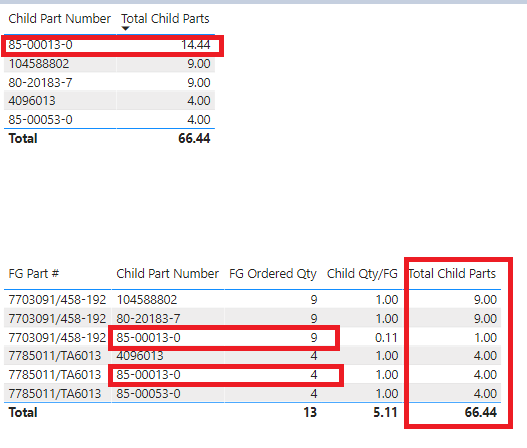527x448 pixels.
Task: Select 85-00013-0 under FG part 7785011/TA6013
Action: pos(148,374)
